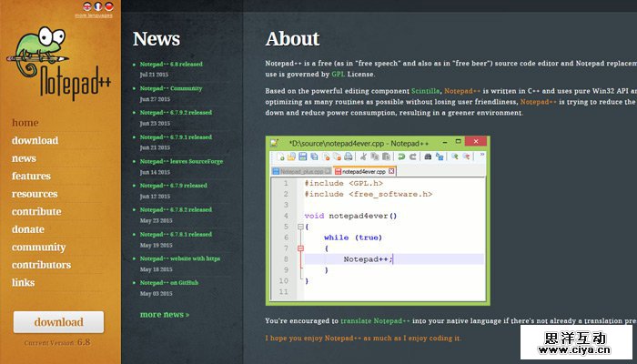Switch to Notepad_plus.cpp tab

pos(301,171)
